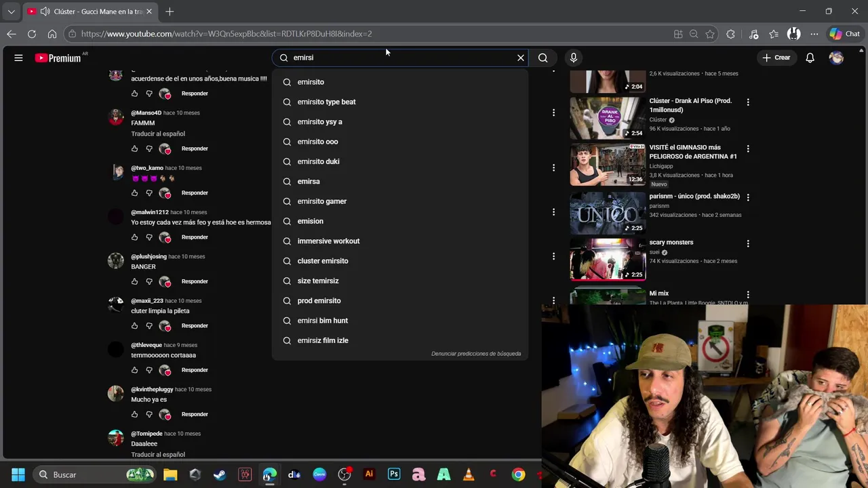Click the zoom out magnifier in address bar
The height and width of the screenshot is (488, 868).
click(694, 34)
